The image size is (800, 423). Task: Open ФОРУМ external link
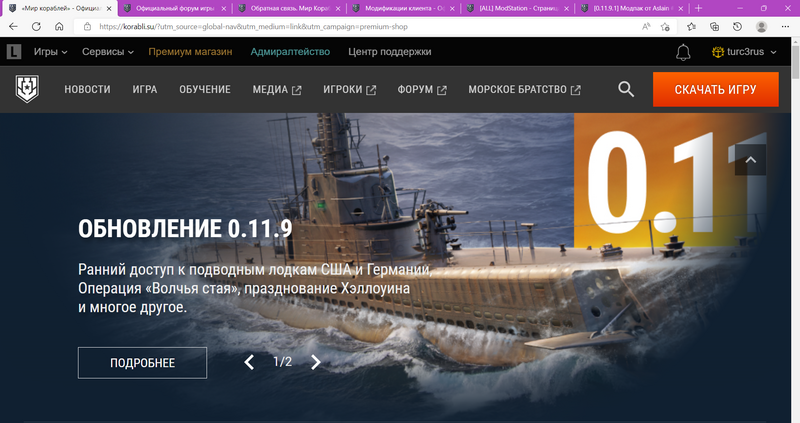pos(422,90)
